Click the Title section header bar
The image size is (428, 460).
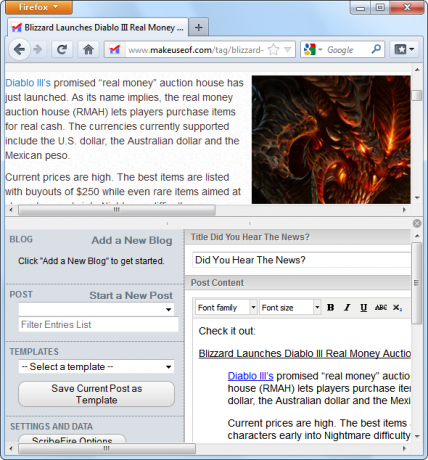[x=298, y=237]
